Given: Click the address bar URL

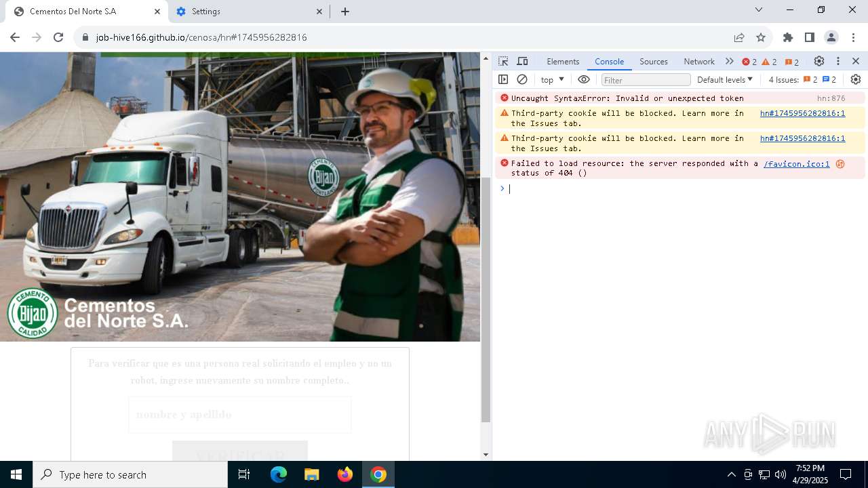Looking at the screenshot, I should pyautogui.click(x=201, y=37).
